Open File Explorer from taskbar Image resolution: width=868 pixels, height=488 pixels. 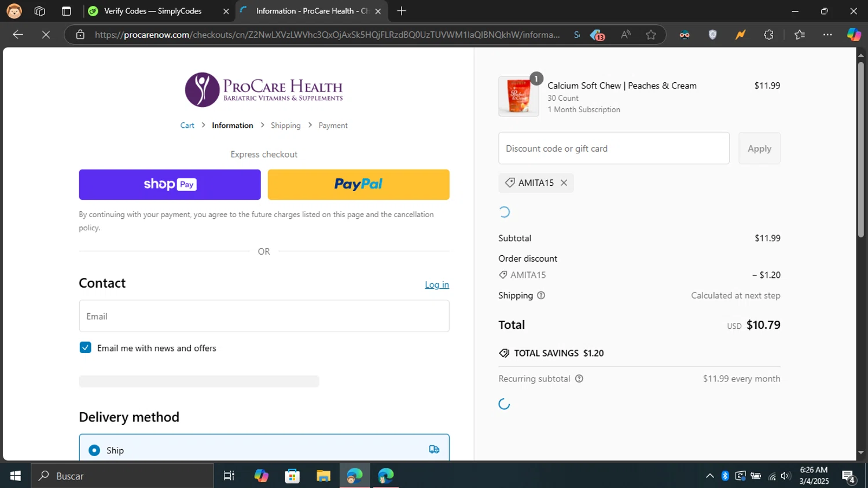(x=323, y=476)
